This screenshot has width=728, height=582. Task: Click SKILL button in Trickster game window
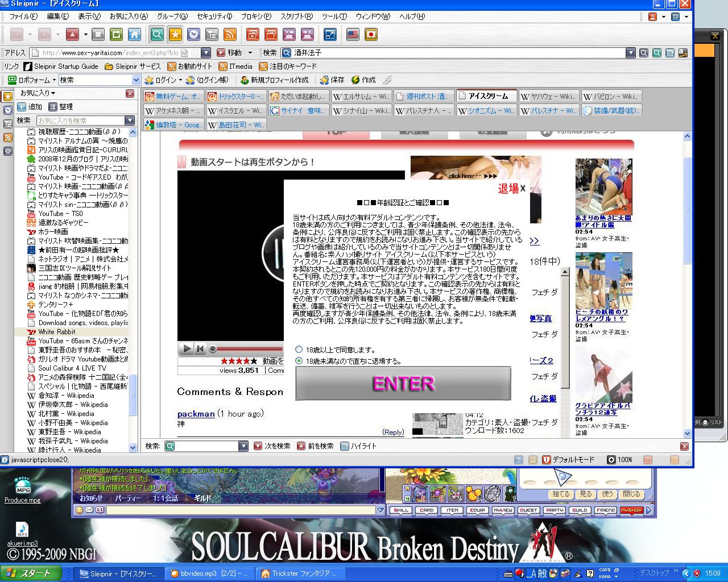click(401, 510)
